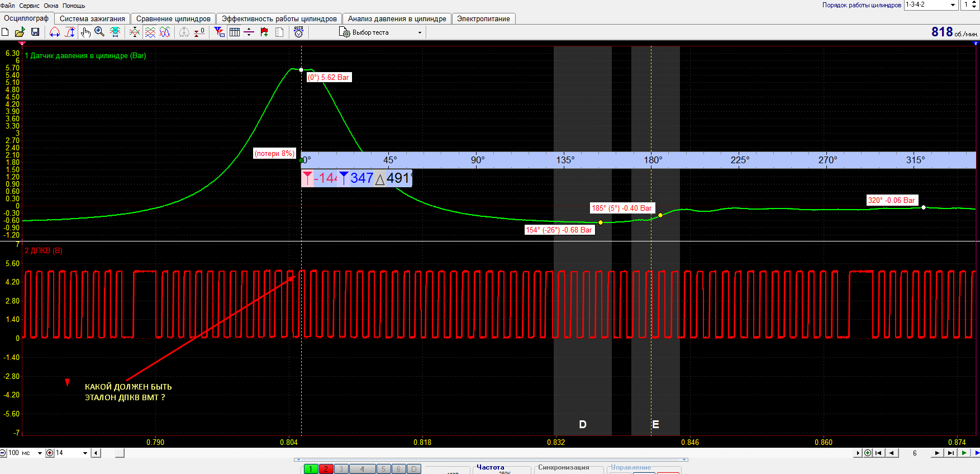The height and width of the screenshot is (474, 980).
Task: Click the AUTO scale icon
Action: click(x=184, y=32)
